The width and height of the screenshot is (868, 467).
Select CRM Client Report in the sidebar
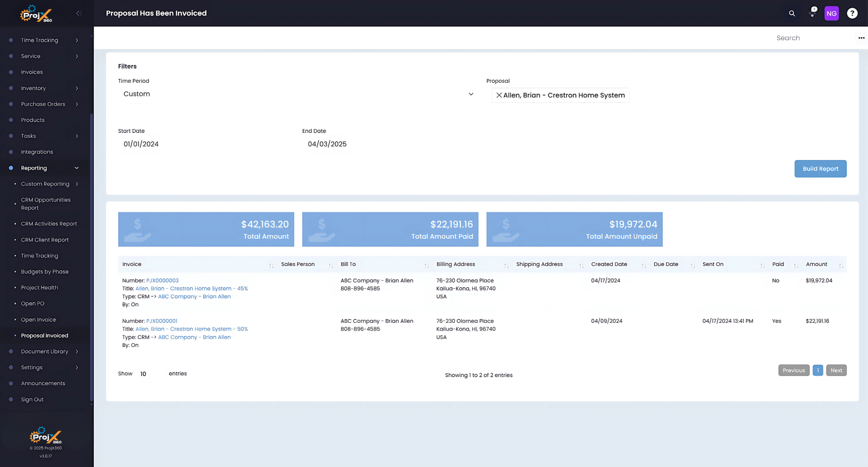click(45, 240)
